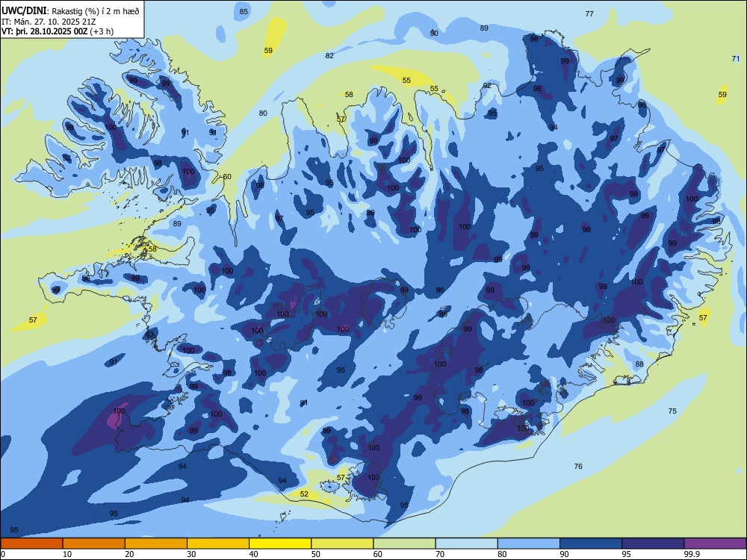Click the legend label '99.9'
This screenshot has width=747, height=560.
click(691, 554)
